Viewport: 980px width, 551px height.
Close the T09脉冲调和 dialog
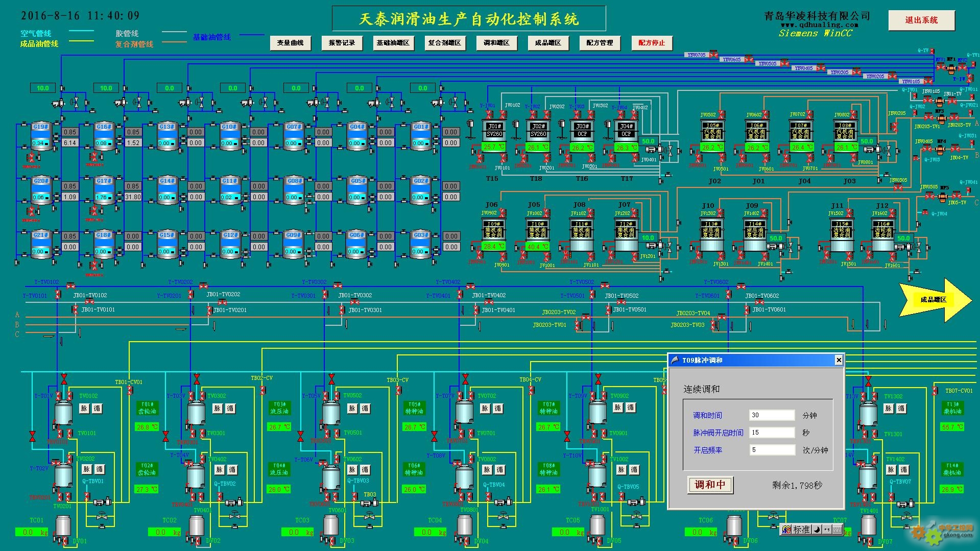839,361
